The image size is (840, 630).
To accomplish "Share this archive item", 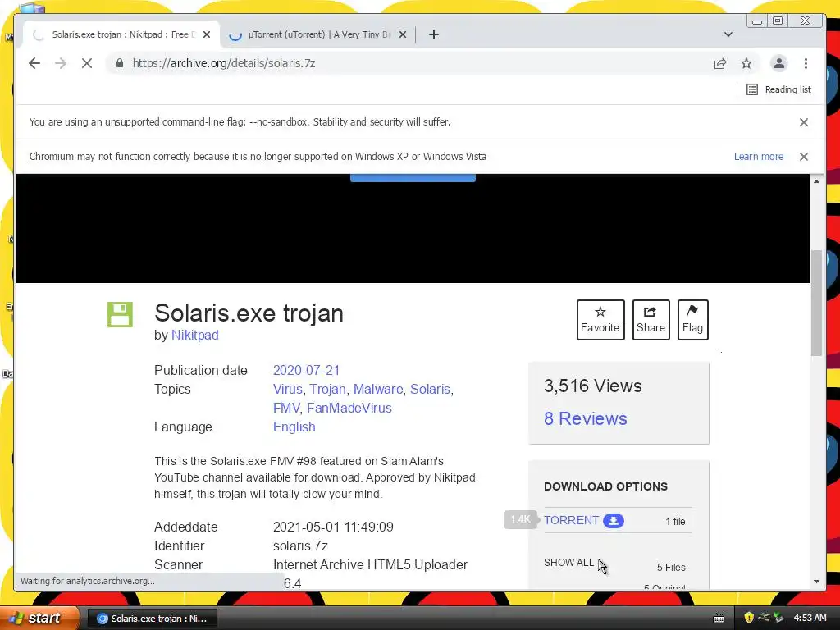I will tap(651, 320).
